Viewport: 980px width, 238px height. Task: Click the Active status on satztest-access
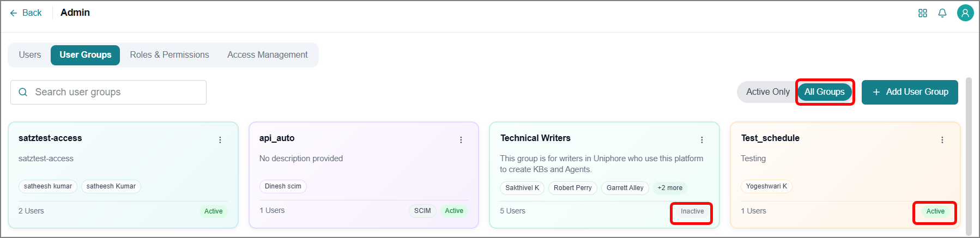[213, 211]
